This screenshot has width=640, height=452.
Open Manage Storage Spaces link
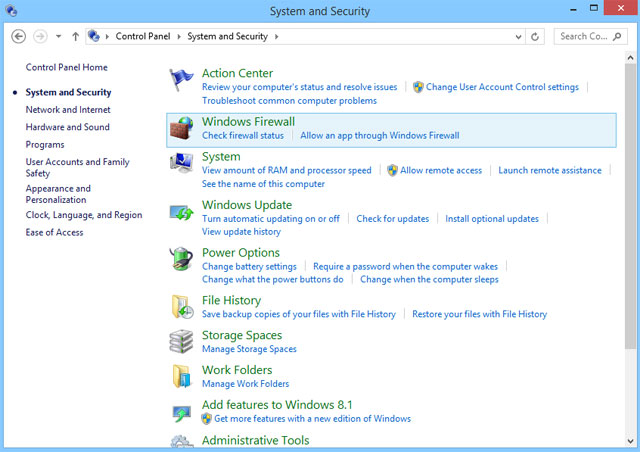pyautogui.click(x=249, y=349)
